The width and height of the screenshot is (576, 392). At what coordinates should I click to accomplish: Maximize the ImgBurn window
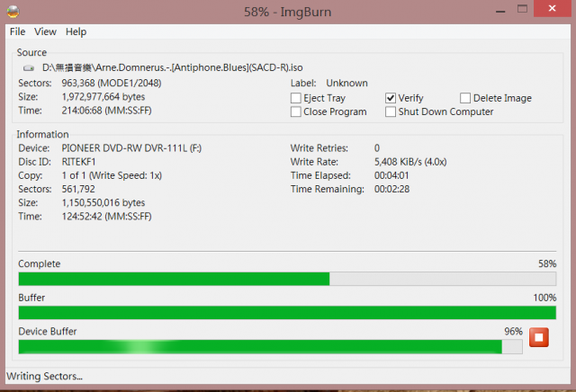tap(522, 9)
